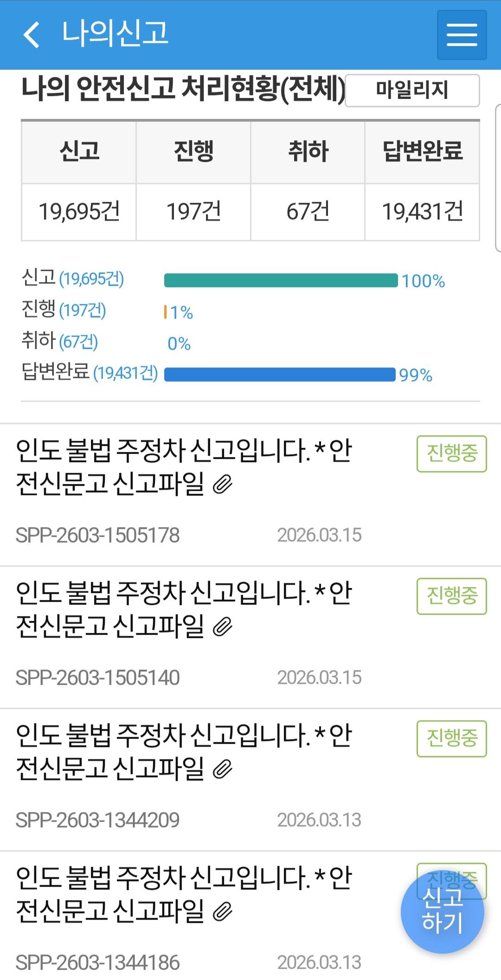501x980 pixels.
Task: Tap the floating 신고하기 button
Action: [442, 911]
